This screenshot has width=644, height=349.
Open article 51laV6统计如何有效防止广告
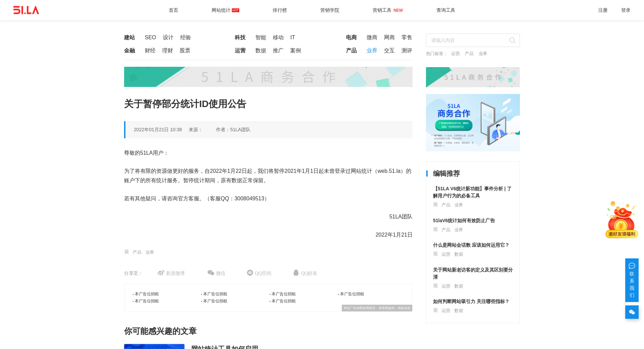tap(464, 220)
